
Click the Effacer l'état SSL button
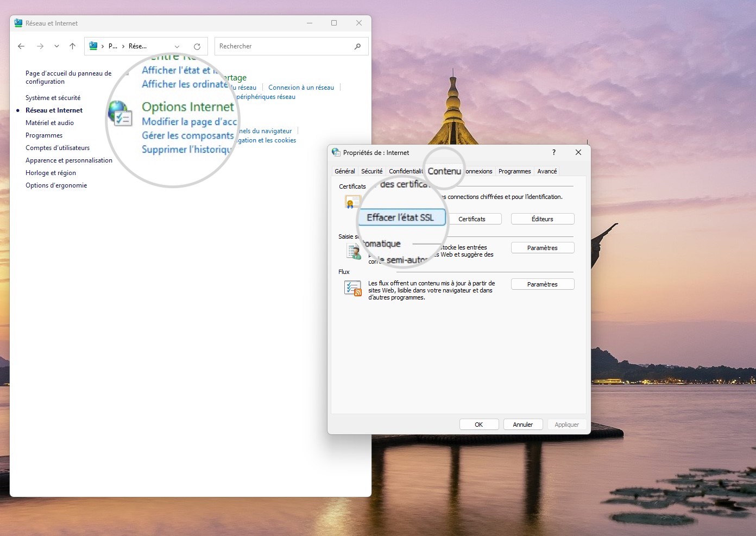401,217
